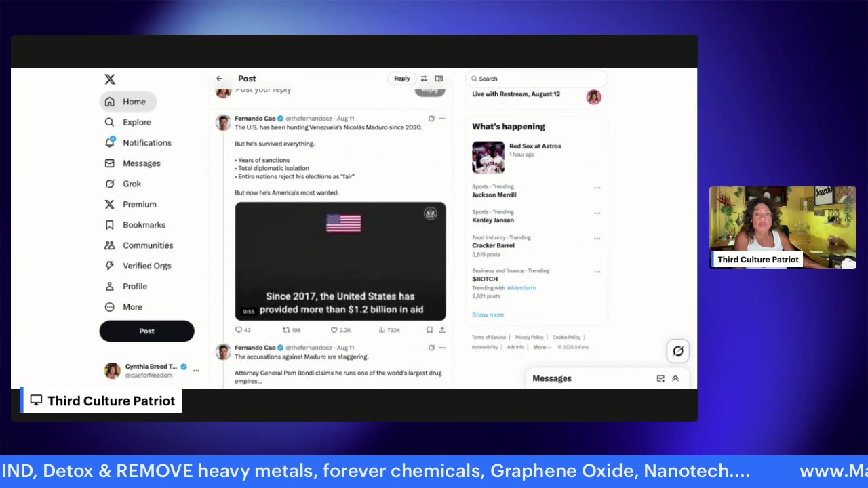Open Explore in the sidebar
Image resolution: width=868 pixels, height=488 pixels.
127,122
